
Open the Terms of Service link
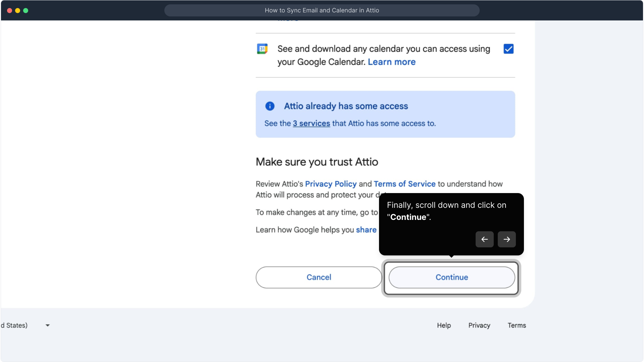(405, 184)
